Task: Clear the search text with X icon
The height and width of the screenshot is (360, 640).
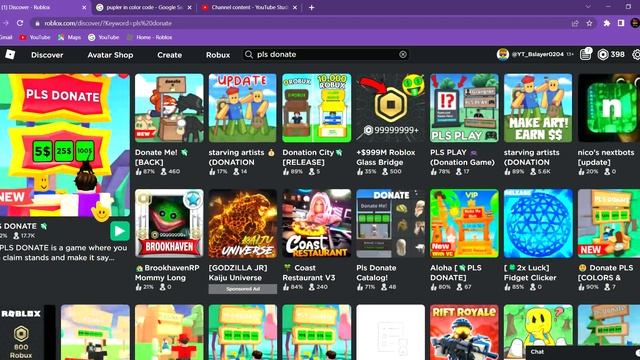Action: 403,54
